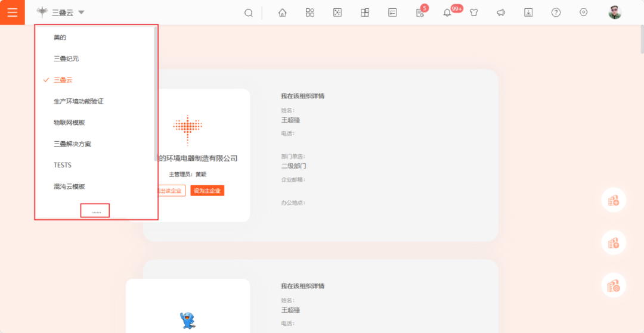Open the orange hamburger menu
Viewport: 644px width, 333px height.
(x=13, y=13)
